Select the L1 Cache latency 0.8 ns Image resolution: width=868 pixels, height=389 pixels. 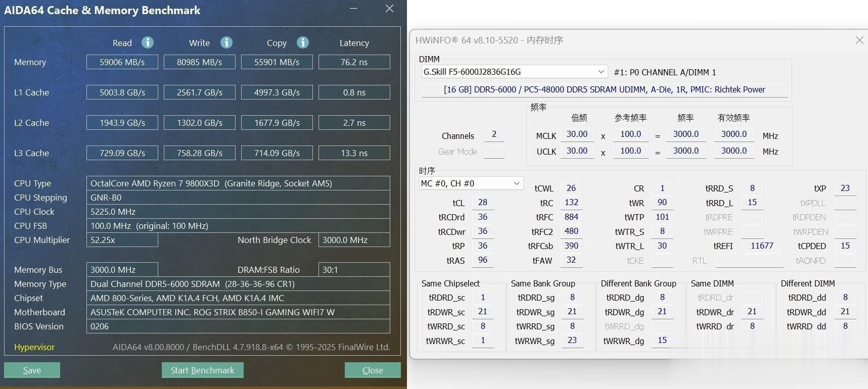354,92
